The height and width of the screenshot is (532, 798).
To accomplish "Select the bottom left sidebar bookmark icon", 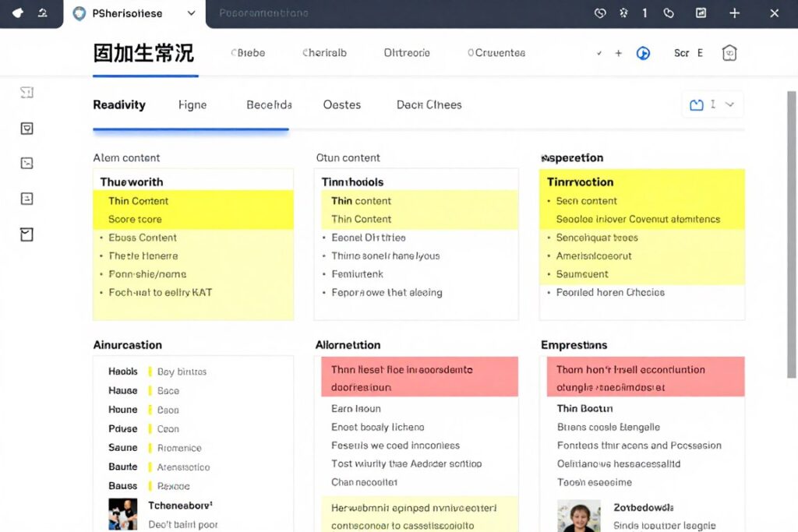I will 27,234.
